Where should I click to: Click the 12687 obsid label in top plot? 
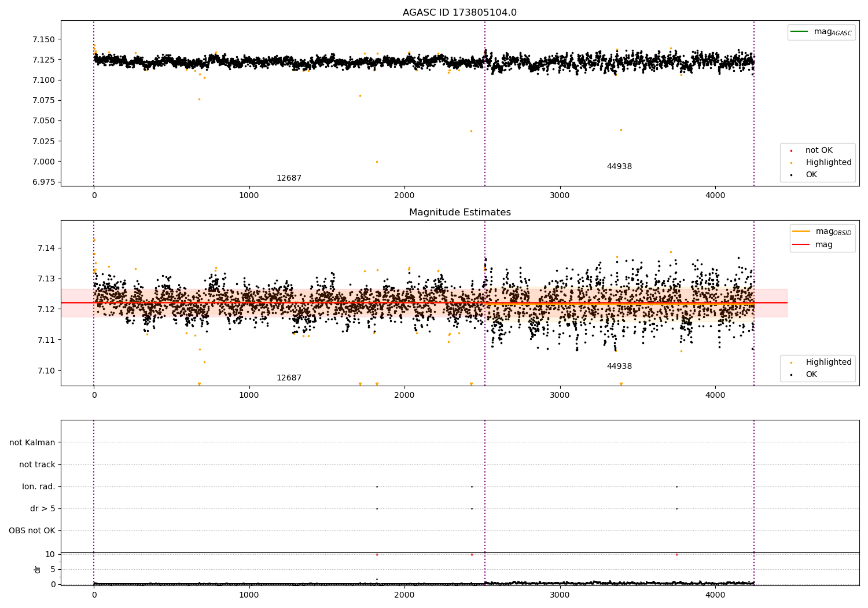click(x=289, y=178)
